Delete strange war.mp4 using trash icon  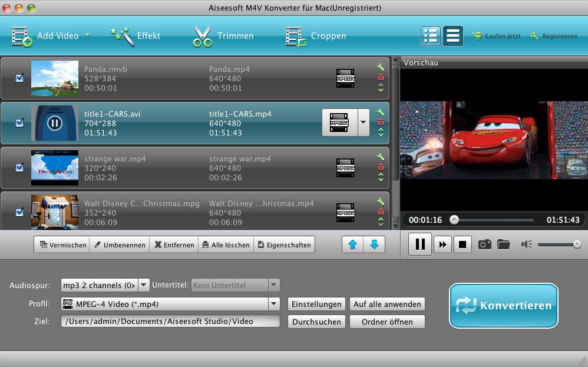pyautogui.click(x=381, y=166)
